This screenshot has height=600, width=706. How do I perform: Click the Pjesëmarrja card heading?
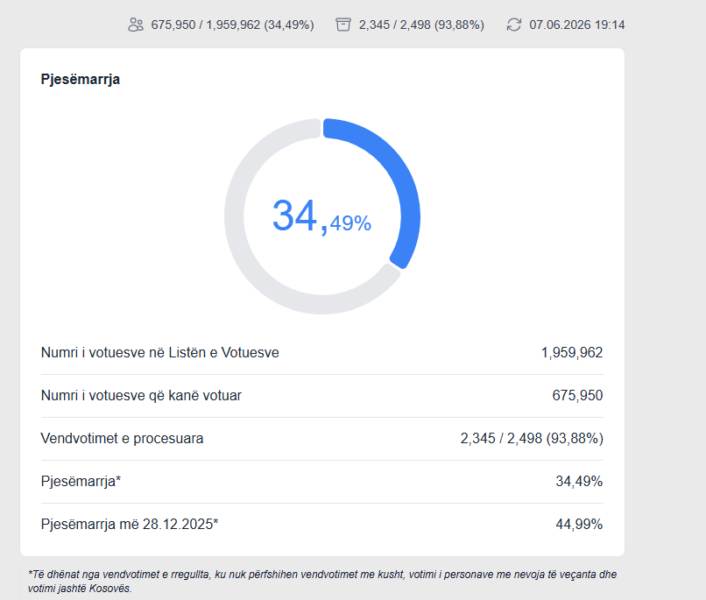click(80, 79)
